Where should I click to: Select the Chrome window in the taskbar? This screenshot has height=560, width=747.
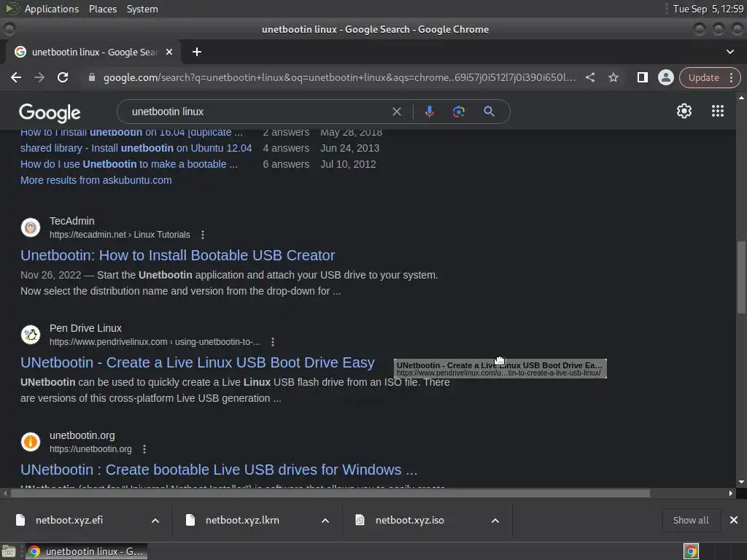coord(86,551)
